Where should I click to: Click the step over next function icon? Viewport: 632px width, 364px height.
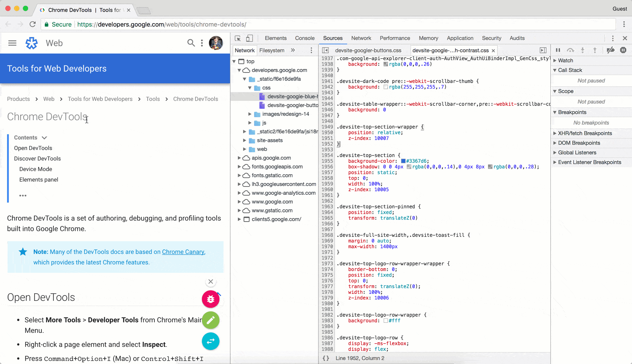click(570, 50)
